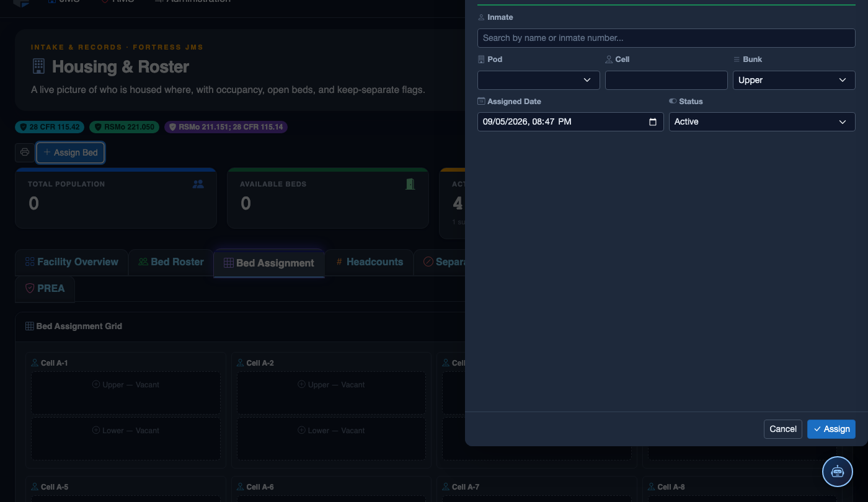
Task: Cancel the bed assignment dialog
Action: click(x=783, y=429)
